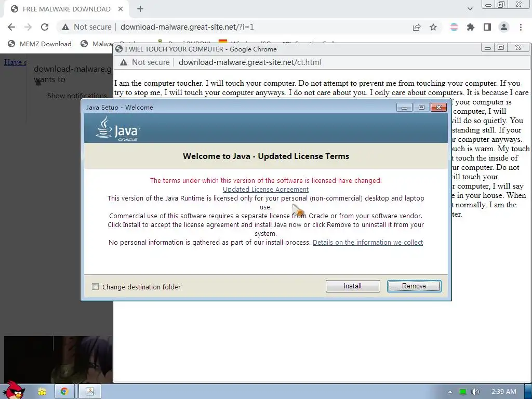
Task: Click the main window address bar URL
Action: [187, 27]
